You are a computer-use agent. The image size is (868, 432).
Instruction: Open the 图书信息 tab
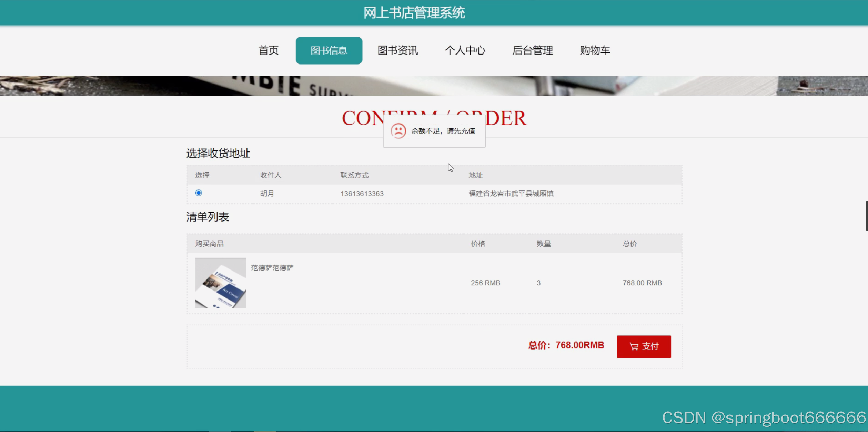tap(329, 50)
